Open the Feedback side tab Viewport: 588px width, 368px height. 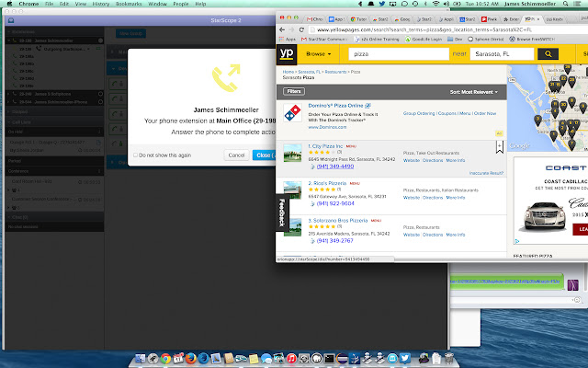coord(282,213)
